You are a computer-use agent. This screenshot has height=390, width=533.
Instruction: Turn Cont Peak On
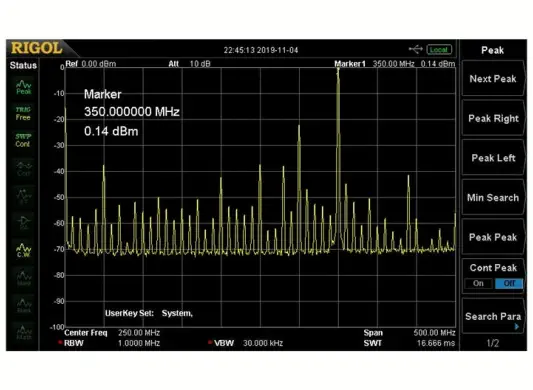pos(478,283)
